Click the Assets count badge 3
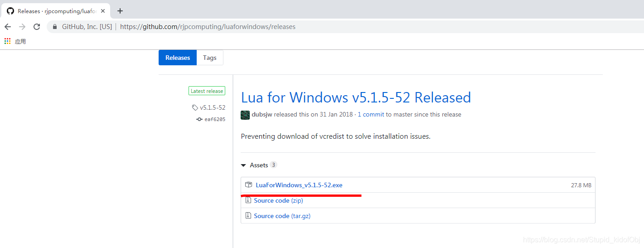This screenshot has height=248, width=644. (x=273, y=165)
